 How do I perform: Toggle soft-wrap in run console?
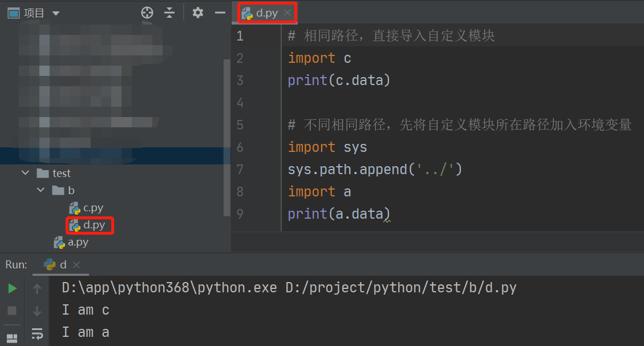point(37,333)
